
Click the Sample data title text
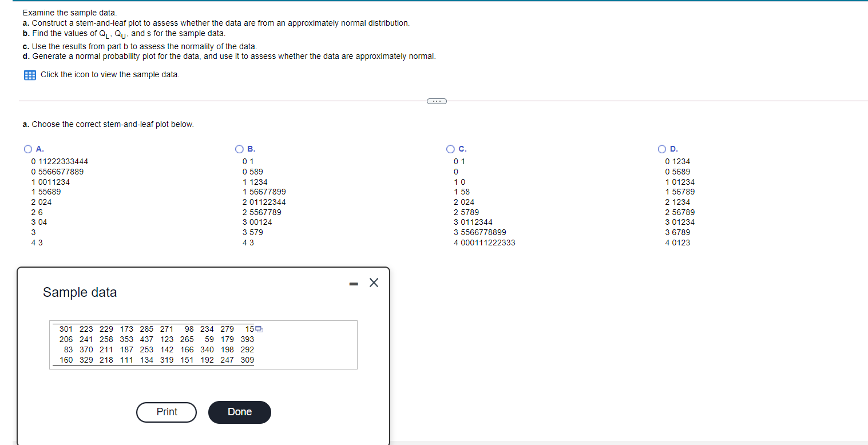pos(80,292)
